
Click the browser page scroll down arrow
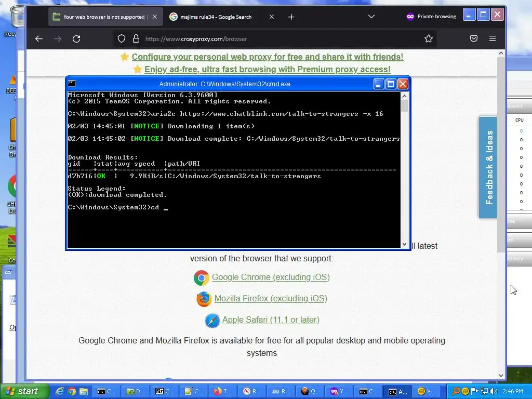pyautogui.click(x=501, y=376)
